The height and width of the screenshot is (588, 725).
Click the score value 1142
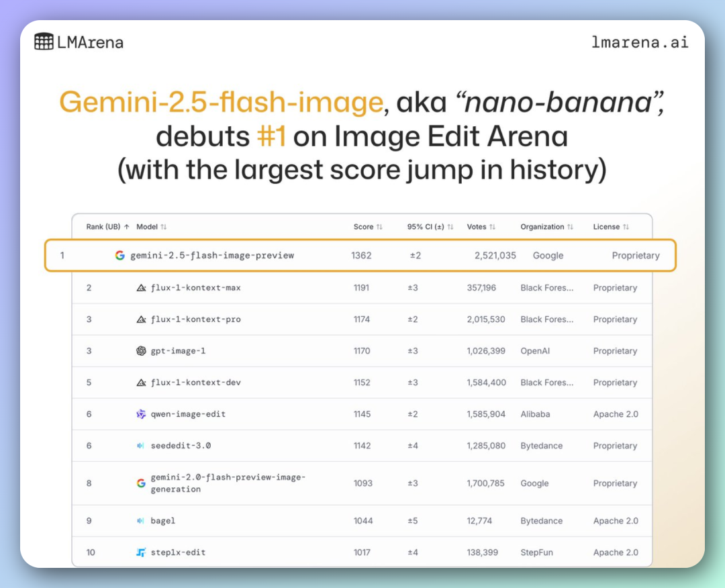[362, 446]
